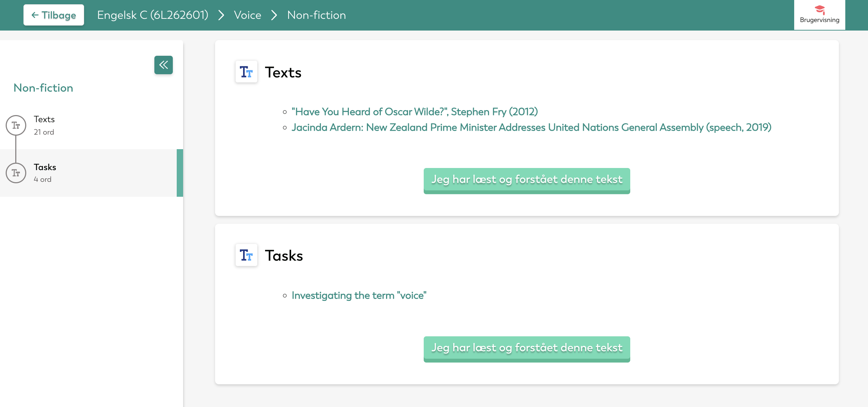Click the Non-fiction sidebar heading
The width and height of the screenshot is (868, 407).
point(43,88)
